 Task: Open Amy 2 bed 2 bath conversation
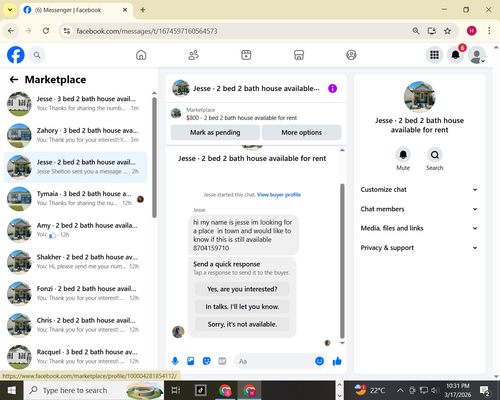point(75,230)
